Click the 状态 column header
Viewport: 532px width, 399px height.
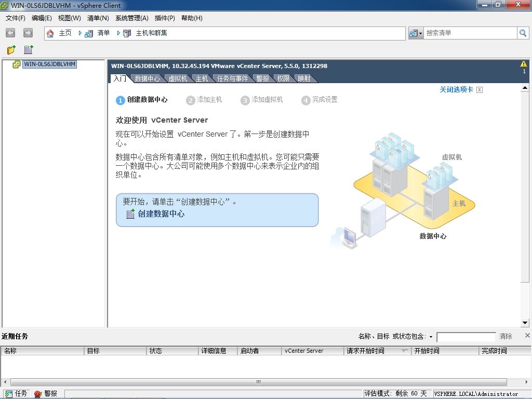[x=172, y=351]
